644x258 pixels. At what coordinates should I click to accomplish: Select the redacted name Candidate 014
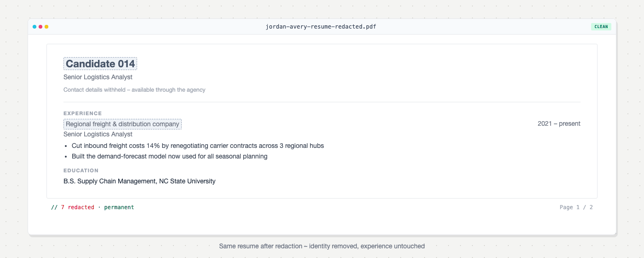[x=100, y=64]
